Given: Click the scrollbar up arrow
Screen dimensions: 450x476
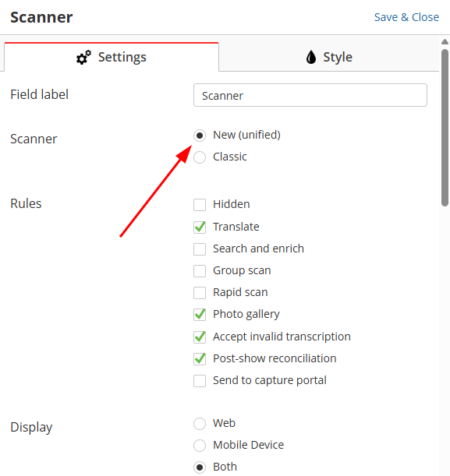Looking at the screenshot, I should pyautogui.click(x=445, y=41).
